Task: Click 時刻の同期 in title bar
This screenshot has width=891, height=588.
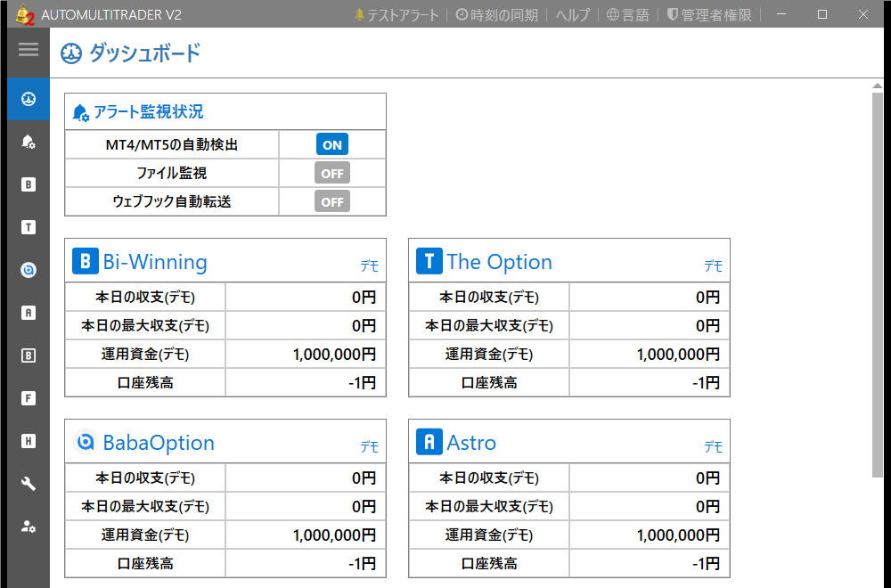Action: 496,15
